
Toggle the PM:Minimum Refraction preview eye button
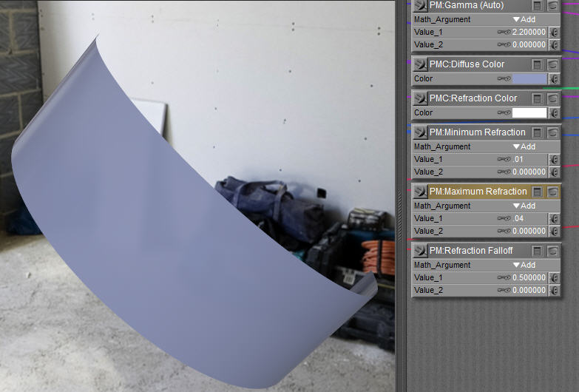[x=552, y=132]
